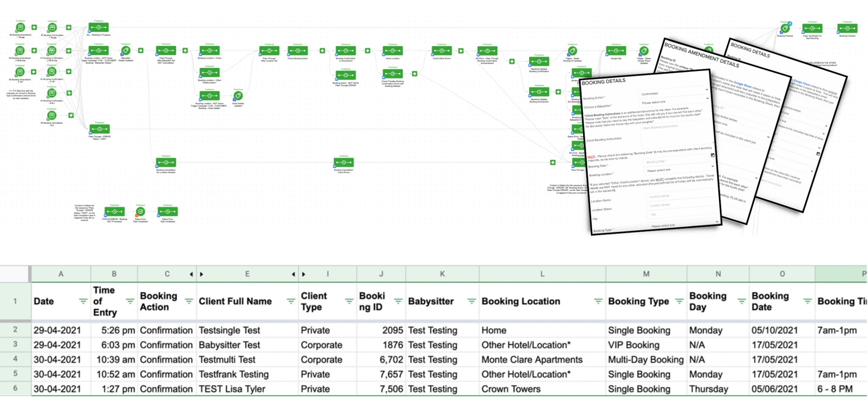The image size is (868, 400).
Task: Open the #2 Booking Amendment 1 Single form node
Action: click(x=20, y=28)
